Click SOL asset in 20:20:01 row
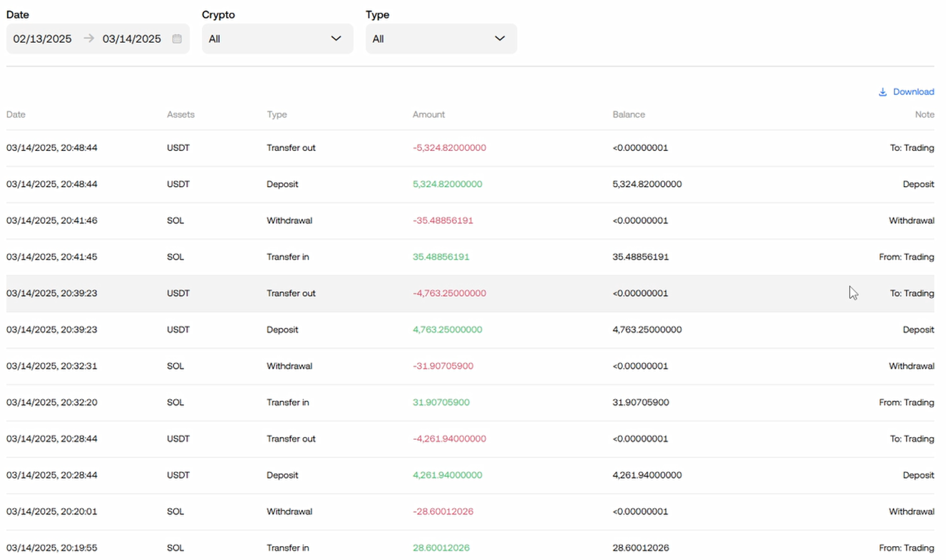This screenshot has height=560, width=946. [175, 511]
